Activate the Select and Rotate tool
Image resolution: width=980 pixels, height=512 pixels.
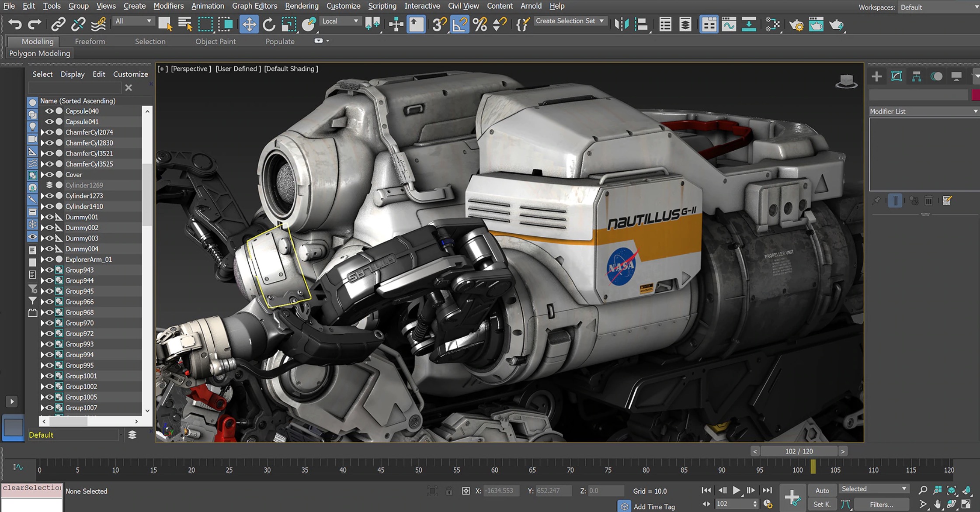pos(269,24)
